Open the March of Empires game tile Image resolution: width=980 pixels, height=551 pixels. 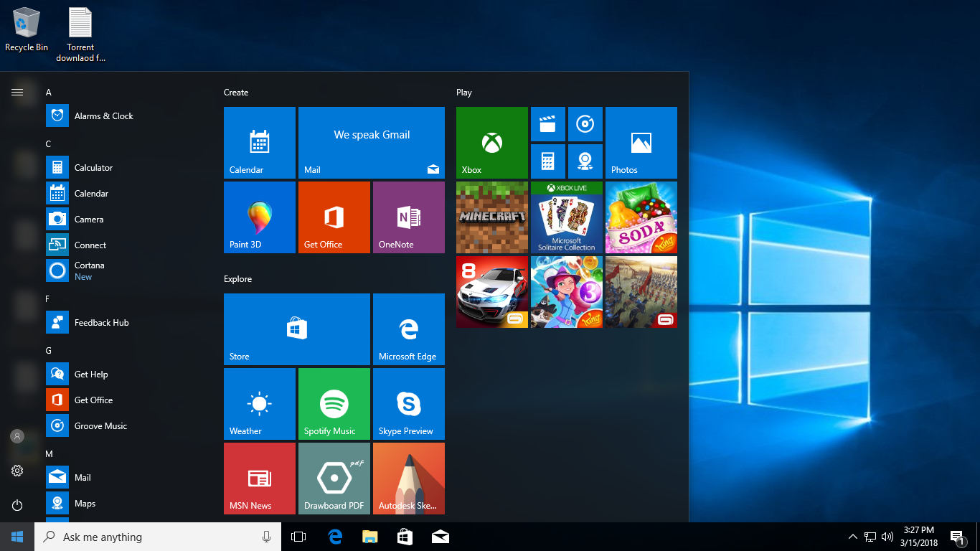pos(641,292)
